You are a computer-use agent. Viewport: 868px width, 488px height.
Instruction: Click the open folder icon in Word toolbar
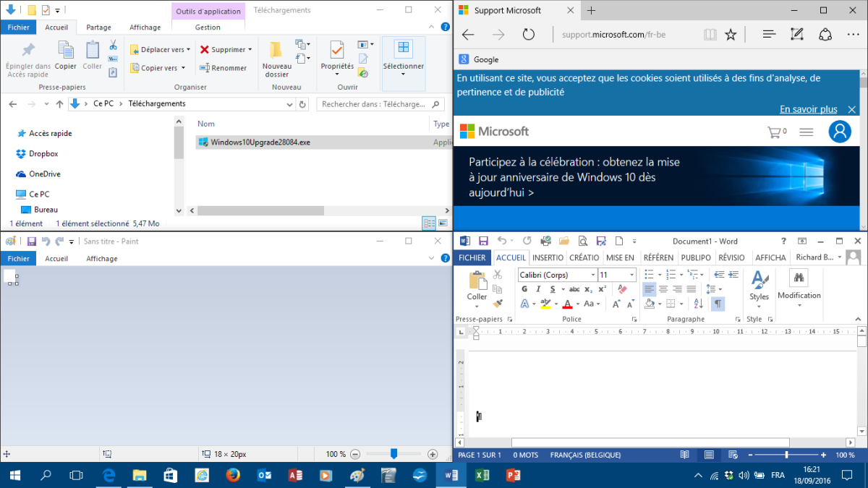563,241
